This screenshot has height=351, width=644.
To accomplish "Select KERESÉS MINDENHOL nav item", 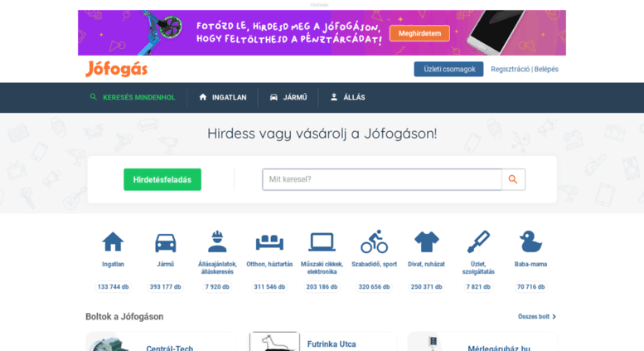I will coord(133,97).
